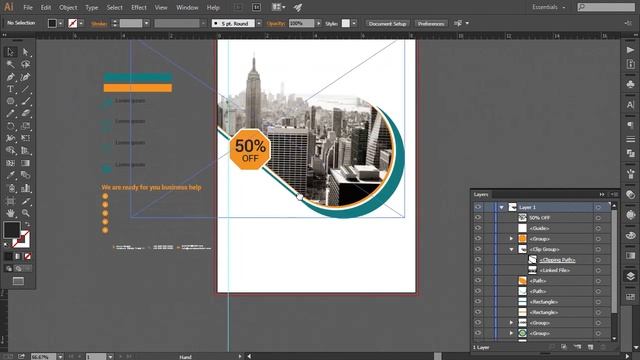Open 5 pt. Round brush definition dropdown
Image resolution: width=640 pixels, height=360 pixels.
(259, 23)
